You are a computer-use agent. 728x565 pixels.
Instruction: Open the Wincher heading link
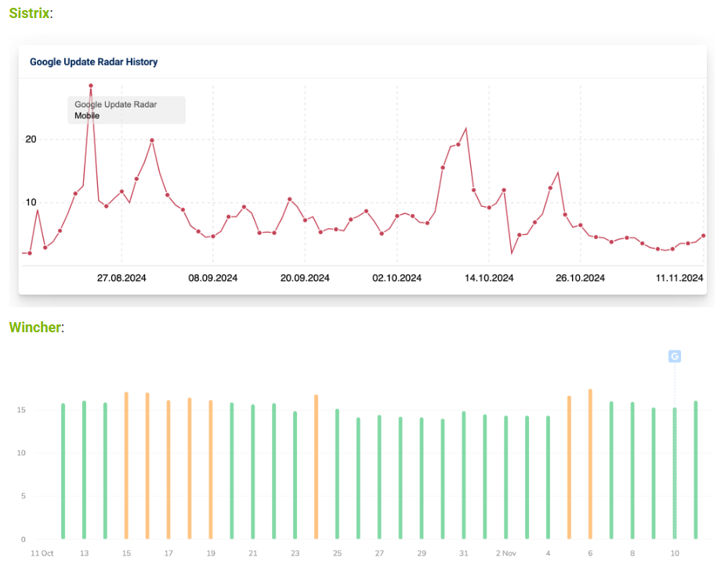(x=34, y=327)
